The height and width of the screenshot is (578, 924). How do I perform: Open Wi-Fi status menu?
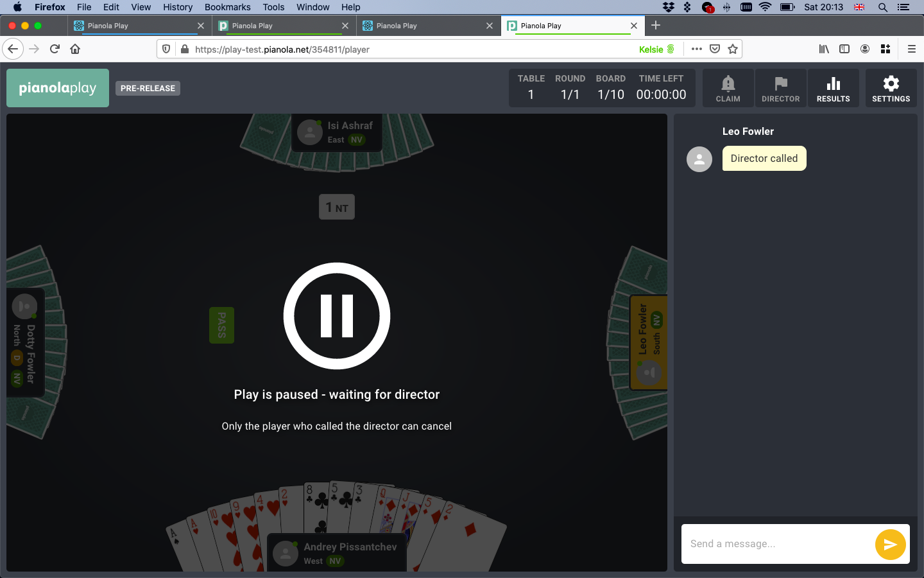click(x=765, y=7)
